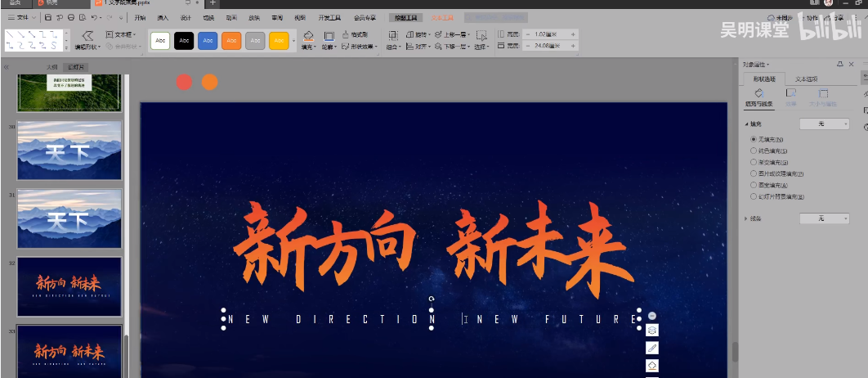Select the Format Painter (格式刷)
This screenshot has width=868, height=378.
[356, 34]
